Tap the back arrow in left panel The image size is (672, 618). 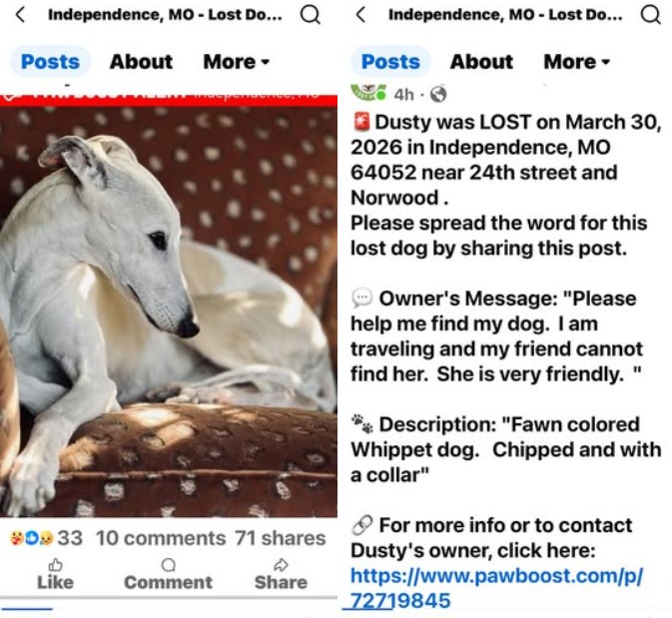(20, 15)
